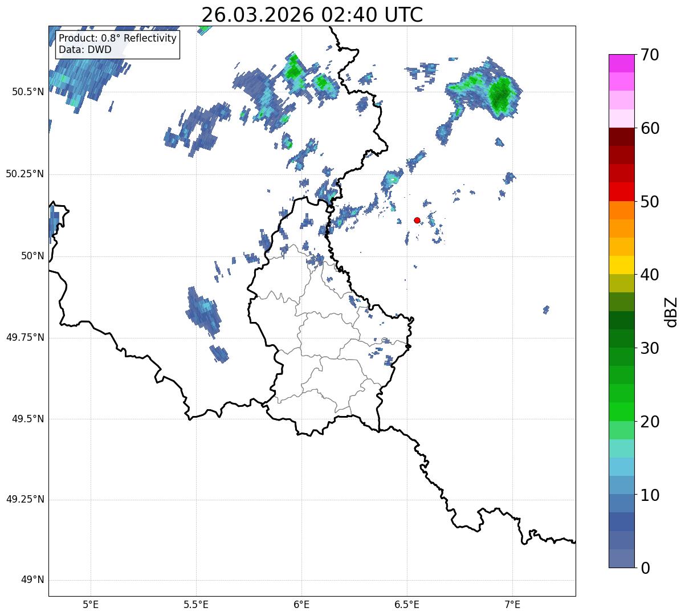Click the latitude label 49.5°N
The width and height of the screenshot is (685, 616).
pyautogui.click(x=28, y=419)
